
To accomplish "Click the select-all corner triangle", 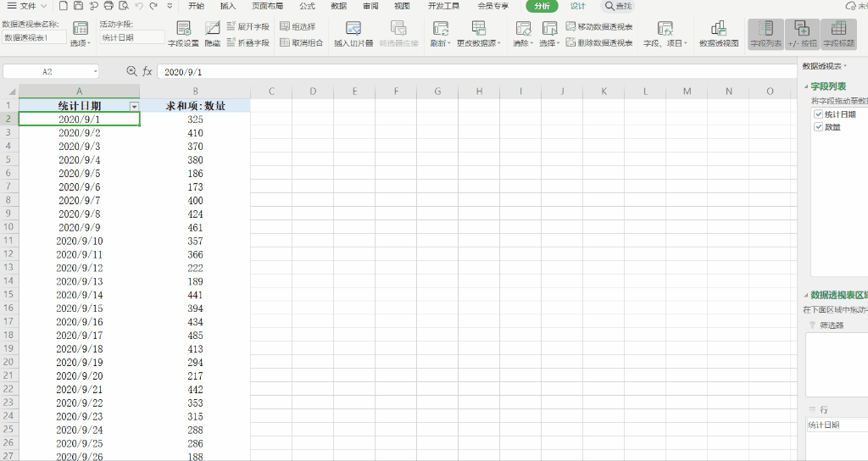I will point(11,92).
